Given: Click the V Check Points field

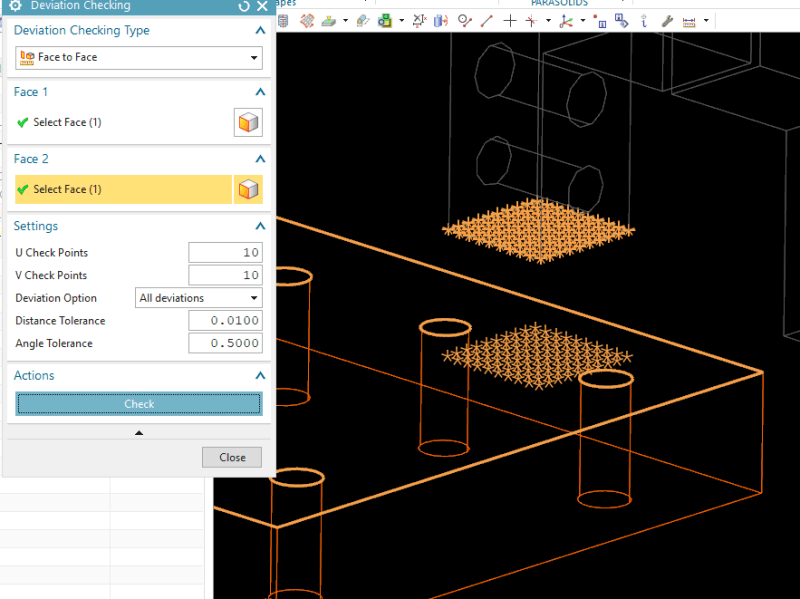Looking at the screenshot, I should 226,275.
